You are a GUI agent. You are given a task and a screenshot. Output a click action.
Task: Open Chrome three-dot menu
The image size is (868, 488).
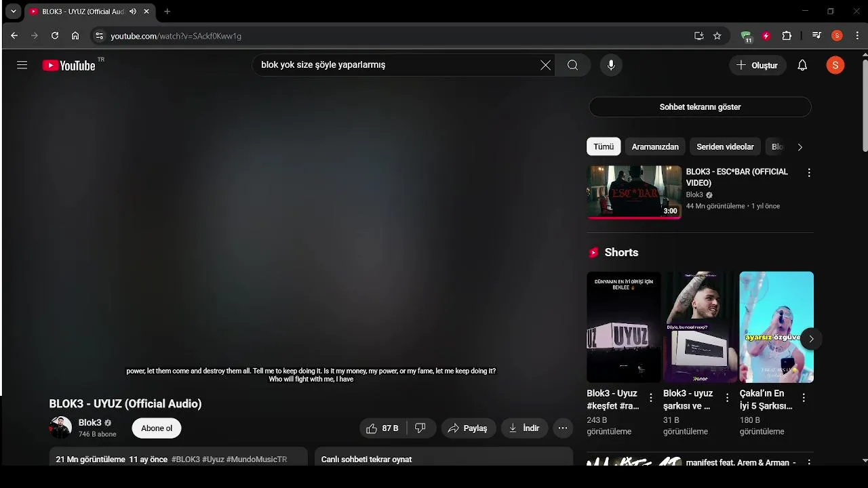[857, 36]
